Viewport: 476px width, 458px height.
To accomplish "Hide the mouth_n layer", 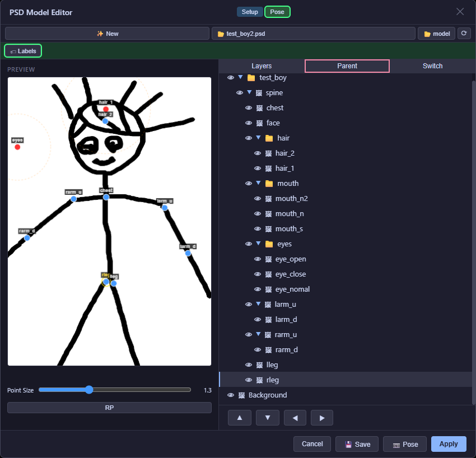I will [258, 214].
